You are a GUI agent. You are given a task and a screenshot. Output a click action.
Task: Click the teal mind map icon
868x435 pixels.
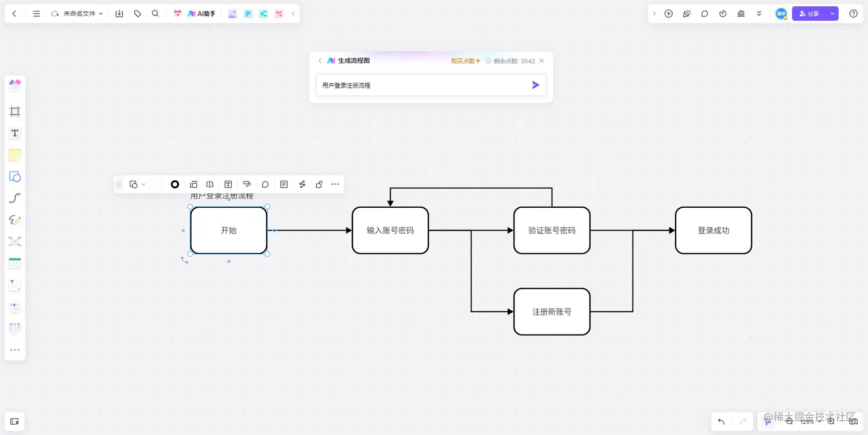263,14
